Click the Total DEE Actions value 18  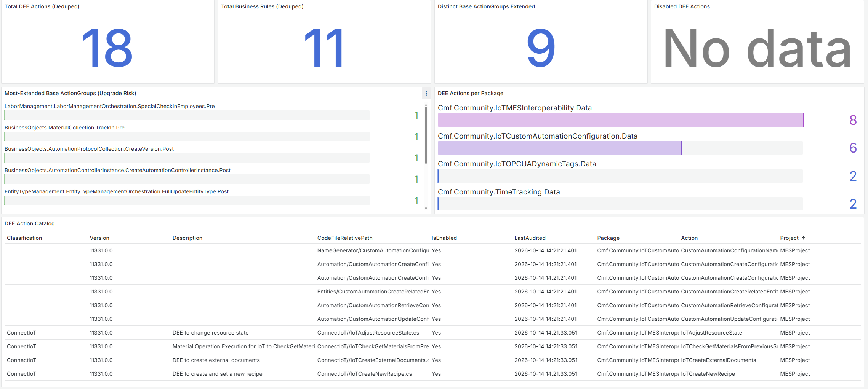(107, 48)
